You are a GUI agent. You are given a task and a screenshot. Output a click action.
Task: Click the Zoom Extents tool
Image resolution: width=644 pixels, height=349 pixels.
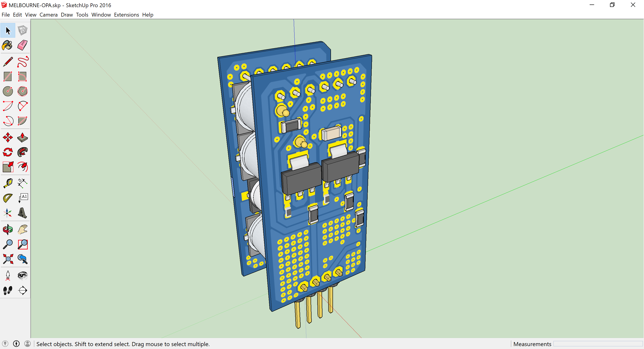click(x=8, y=259)
